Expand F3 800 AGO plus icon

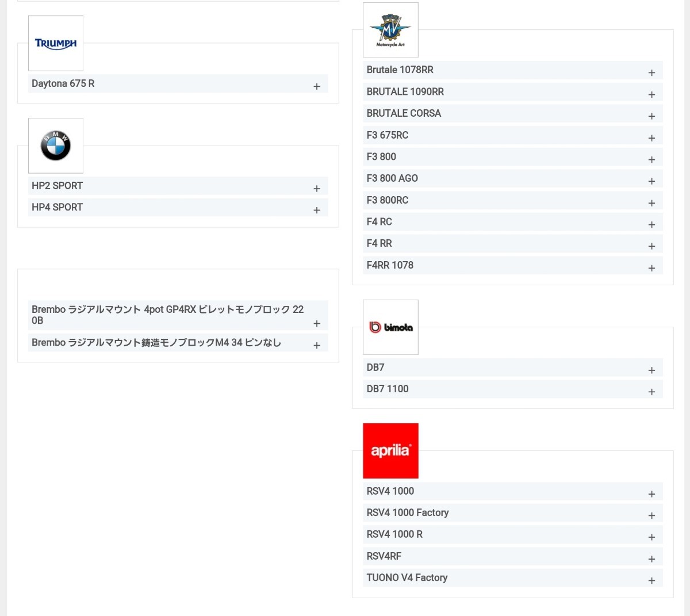tap(651, 181)
